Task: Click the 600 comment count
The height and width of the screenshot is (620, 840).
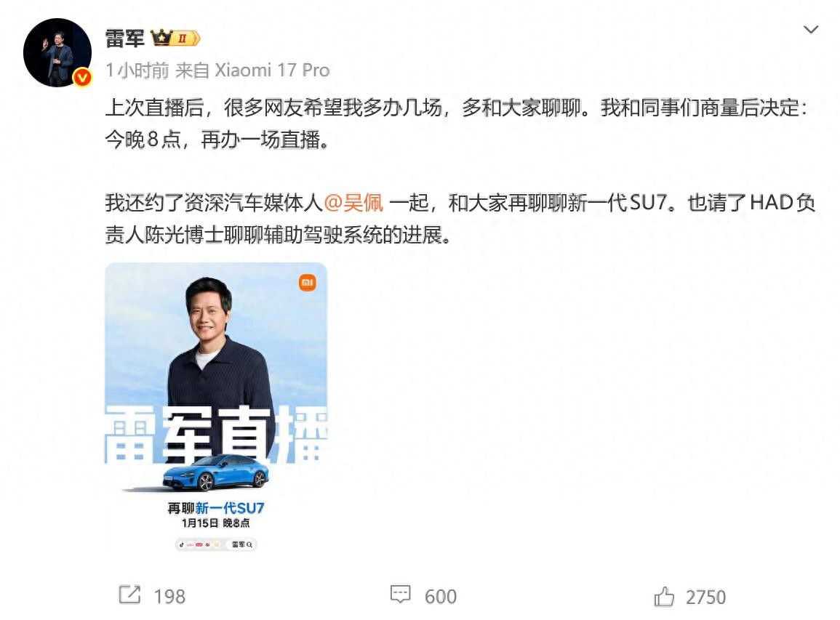Action: 440,597
